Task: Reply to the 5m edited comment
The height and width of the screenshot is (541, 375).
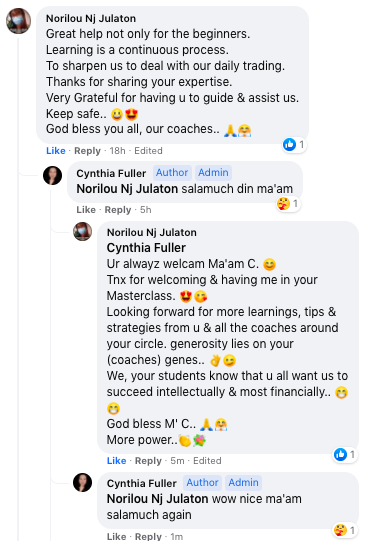Action: tap(148, 461)
